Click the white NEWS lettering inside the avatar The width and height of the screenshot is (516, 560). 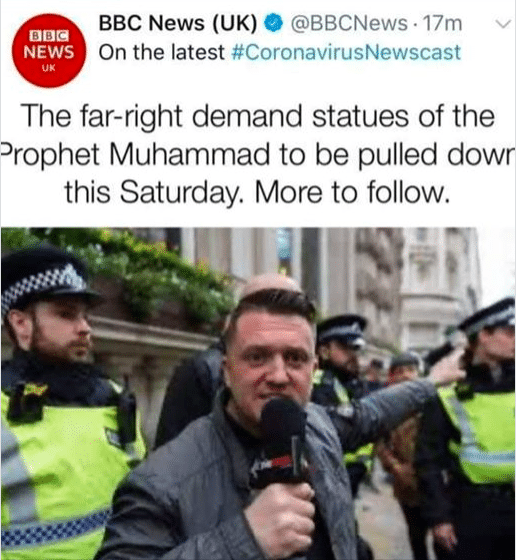[49, 52]
